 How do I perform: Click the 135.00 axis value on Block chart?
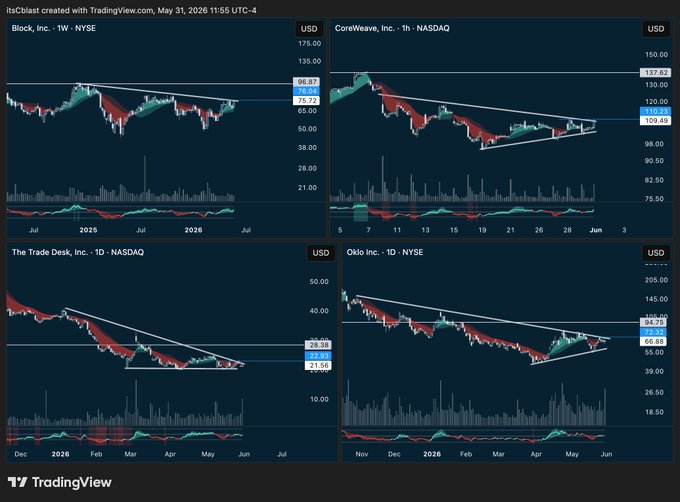[x=309, y=61]
